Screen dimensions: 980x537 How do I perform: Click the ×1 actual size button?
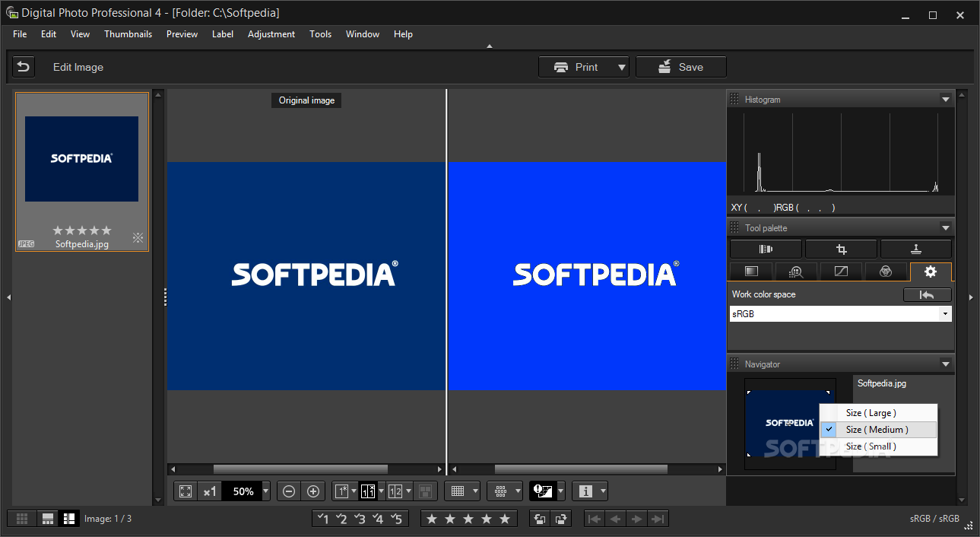pos(210,491)
